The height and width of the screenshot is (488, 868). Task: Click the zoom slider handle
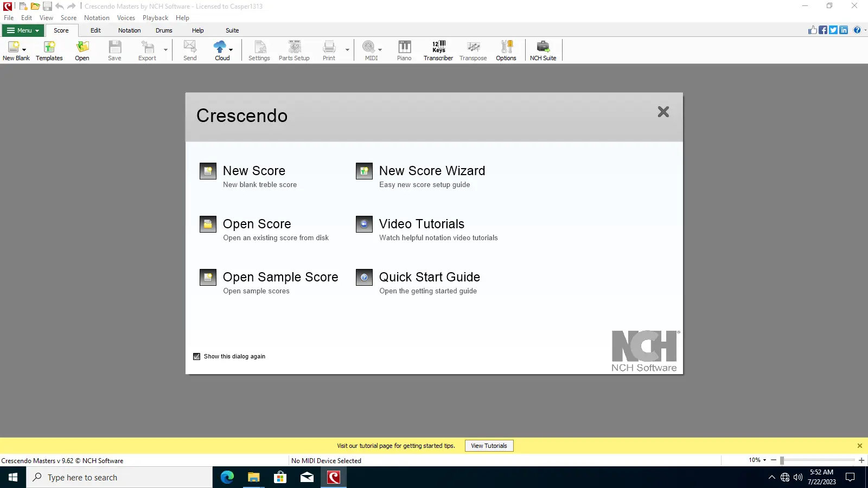coord(782,460)
